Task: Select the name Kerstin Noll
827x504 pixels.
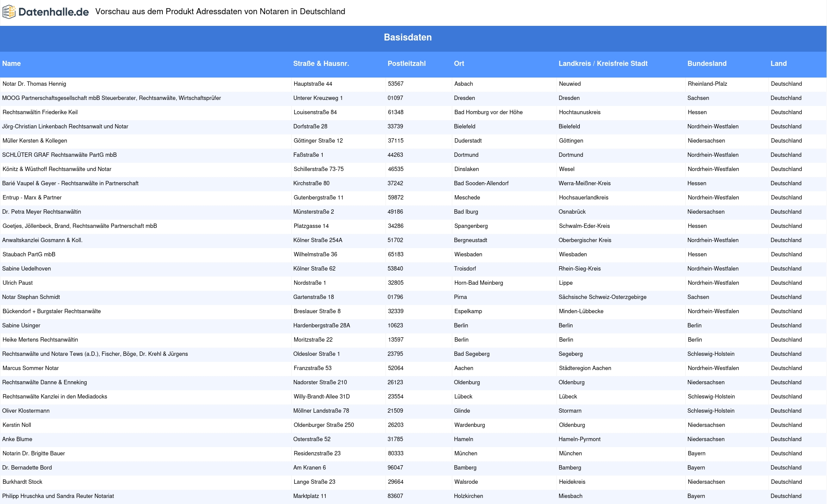Action: [17, 425]
